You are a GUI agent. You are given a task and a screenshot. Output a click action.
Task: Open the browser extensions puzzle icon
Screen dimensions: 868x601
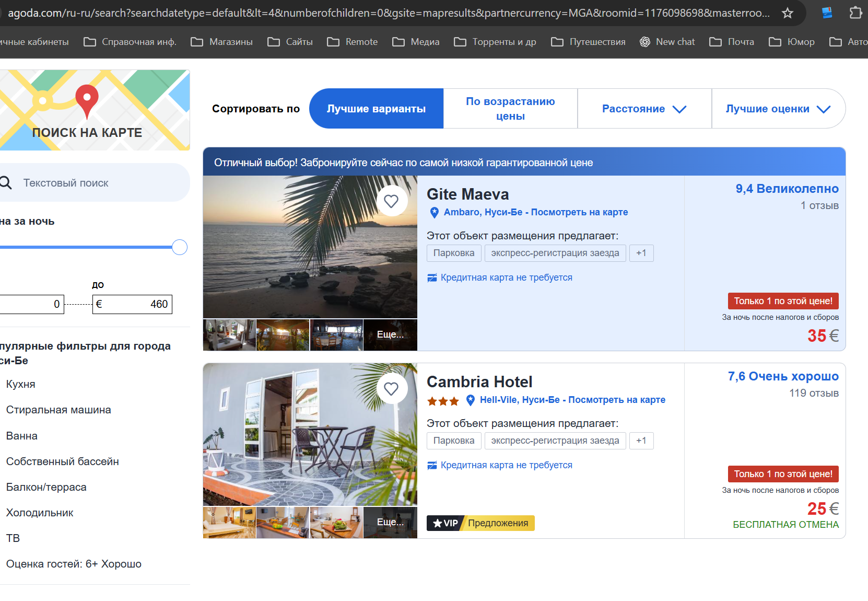coord(855,13)
